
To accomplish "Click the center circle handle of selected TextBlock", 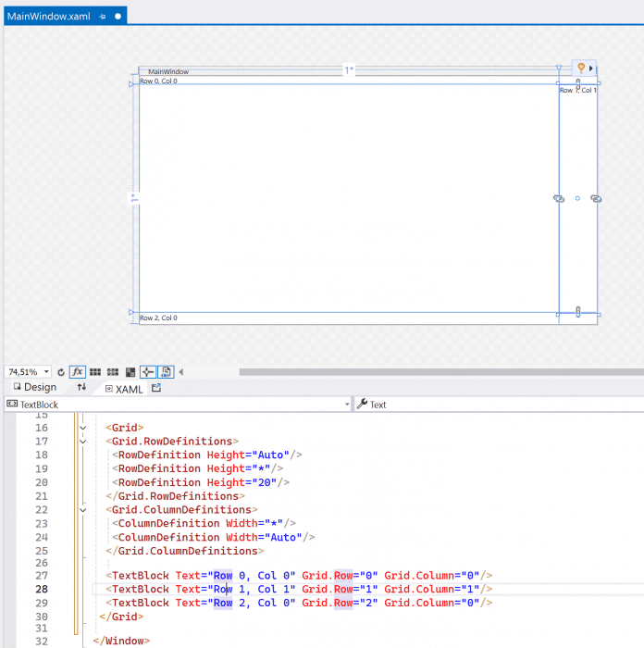I will tap(577, 199).
